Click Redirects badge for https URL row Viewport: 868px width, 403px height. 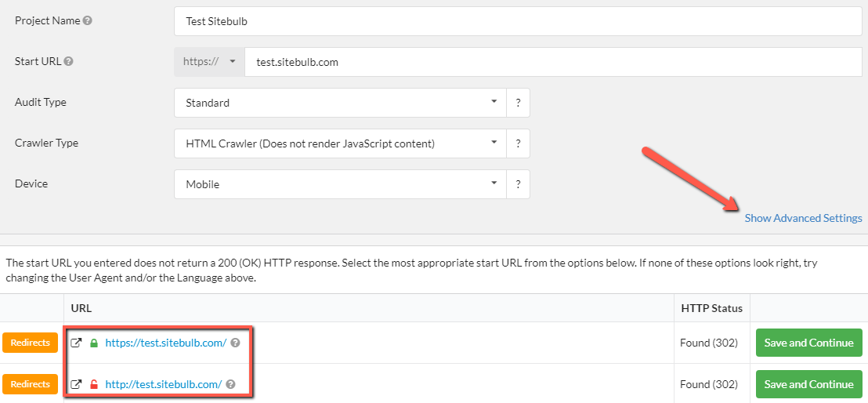click(x=30, y=343)
